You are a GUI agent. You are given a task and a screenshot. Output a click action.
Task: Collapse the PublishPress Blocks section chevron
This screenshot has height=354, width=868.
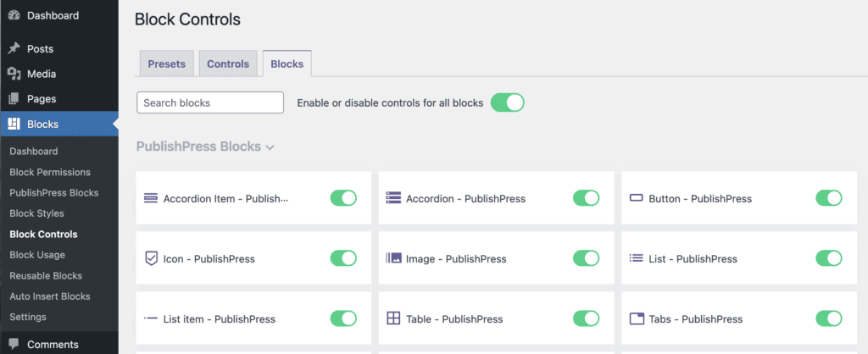coord(270,147)
